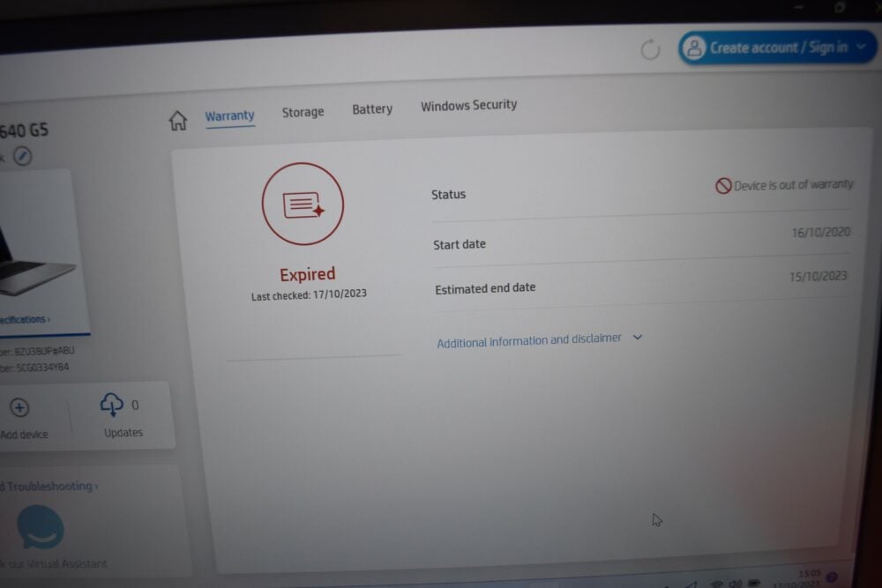Click the red out-of-warranty prohibited icon

(x=723, y=185)
